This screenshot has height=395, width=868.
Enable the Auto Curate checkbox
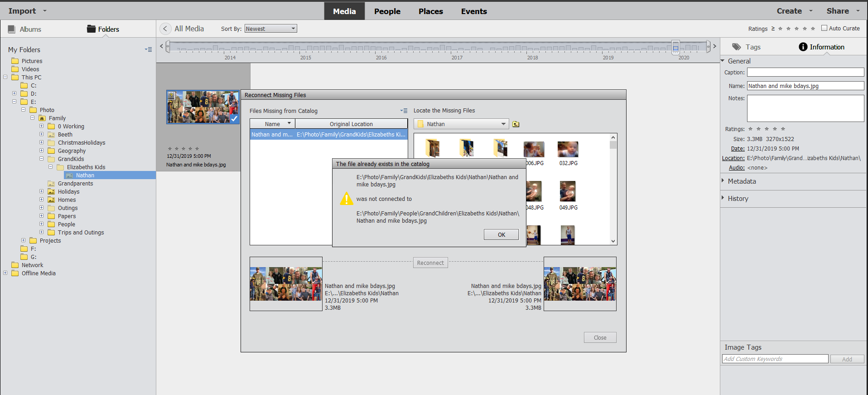(824, 28)
